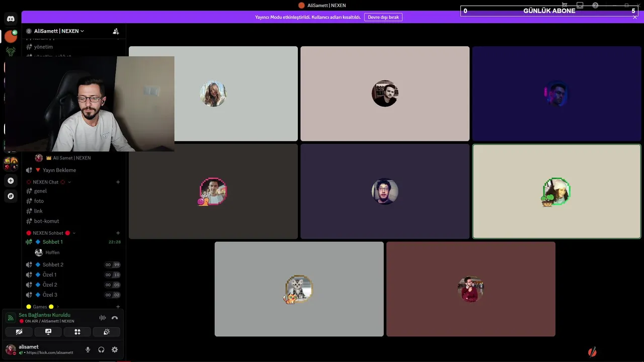Collapse the NEXEN Chat category
This screenshot has width=644, height=362.
pos(49,182)
